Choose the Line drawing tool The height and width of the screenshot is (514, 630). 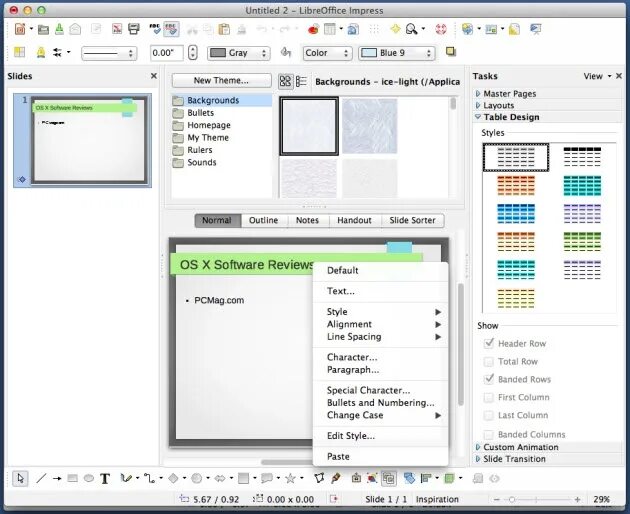[41, 478]
